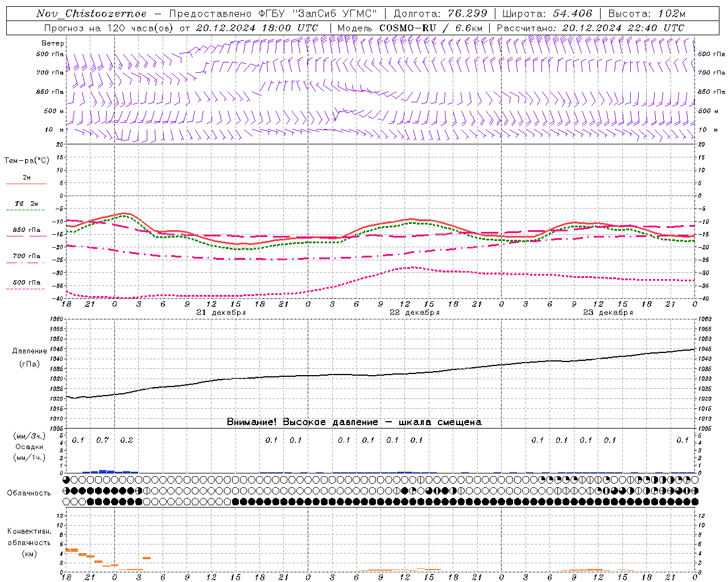Click the dash-dot line sample under temperature-legend "700 гПа"

[25, 263]
